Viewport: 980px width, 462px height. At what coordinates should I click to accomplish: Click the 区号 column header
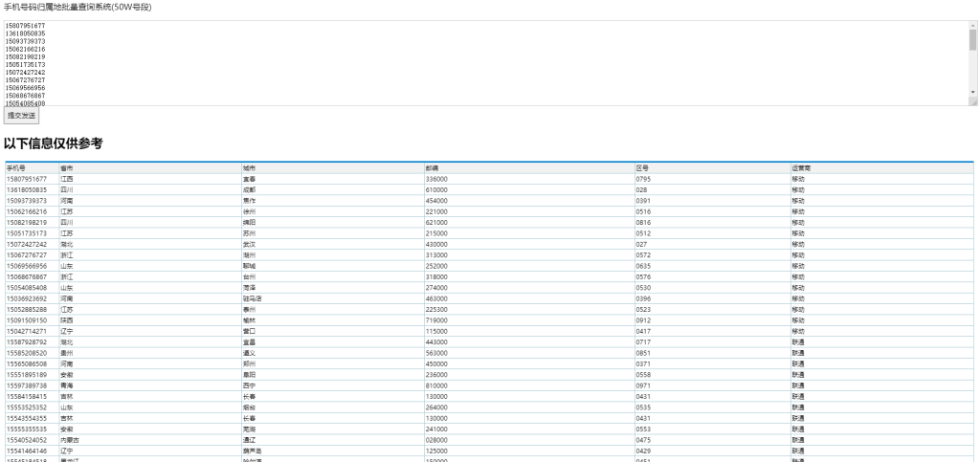[642, 168]
